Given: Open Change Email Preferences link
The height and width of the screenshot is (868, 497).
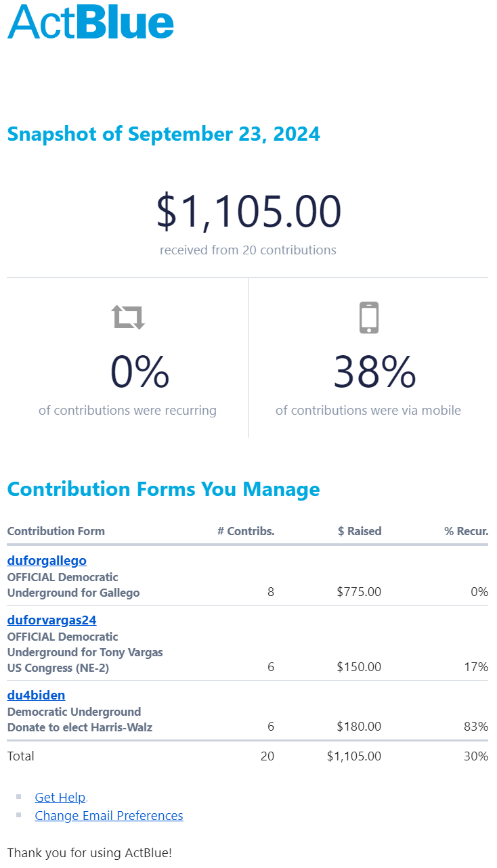Looking at the screenshot, I should pos(109,815).
